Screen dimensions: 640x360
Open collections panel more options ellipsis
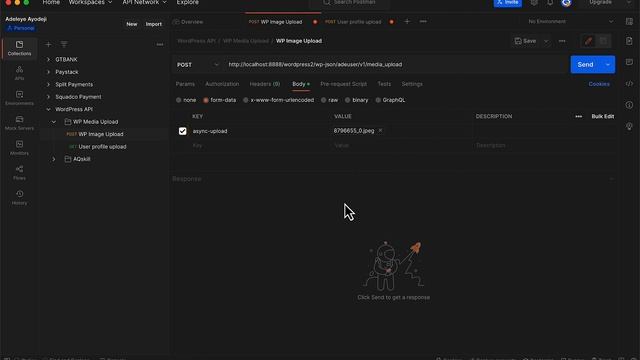coord(160,44)
